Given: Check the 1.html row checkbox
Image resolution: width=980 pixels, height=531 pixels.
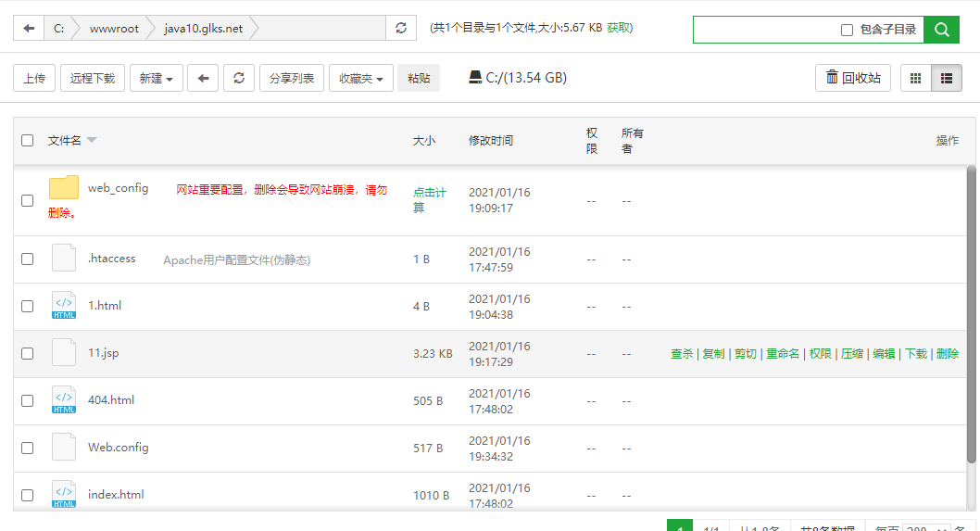Looking at the screenshot, I should pos(28,307).
